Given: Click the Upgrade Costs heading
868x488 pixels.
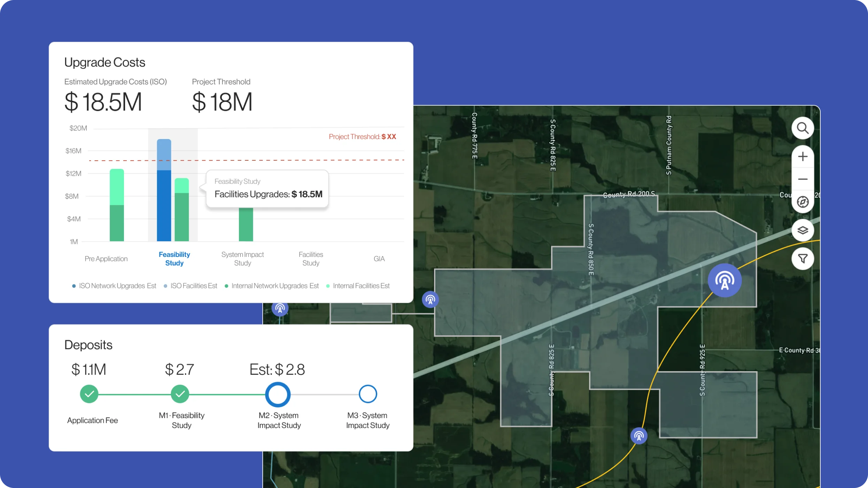Looking at the screenshot, I should (104, 62).
